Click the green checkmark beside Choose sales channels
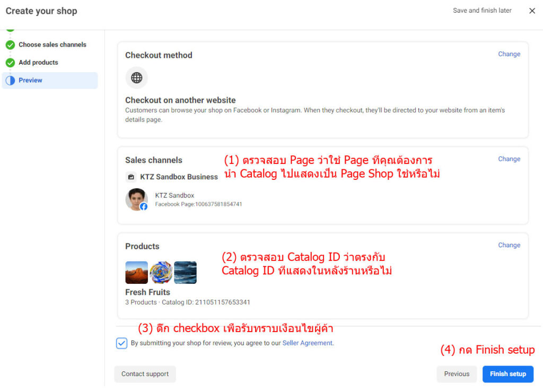Screen dimensions: 543x392 click(10, 45)
